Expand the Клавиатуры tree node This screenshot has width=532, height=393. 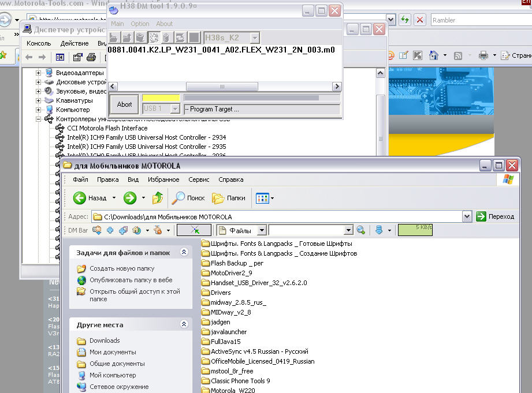[x=38, y=100]
